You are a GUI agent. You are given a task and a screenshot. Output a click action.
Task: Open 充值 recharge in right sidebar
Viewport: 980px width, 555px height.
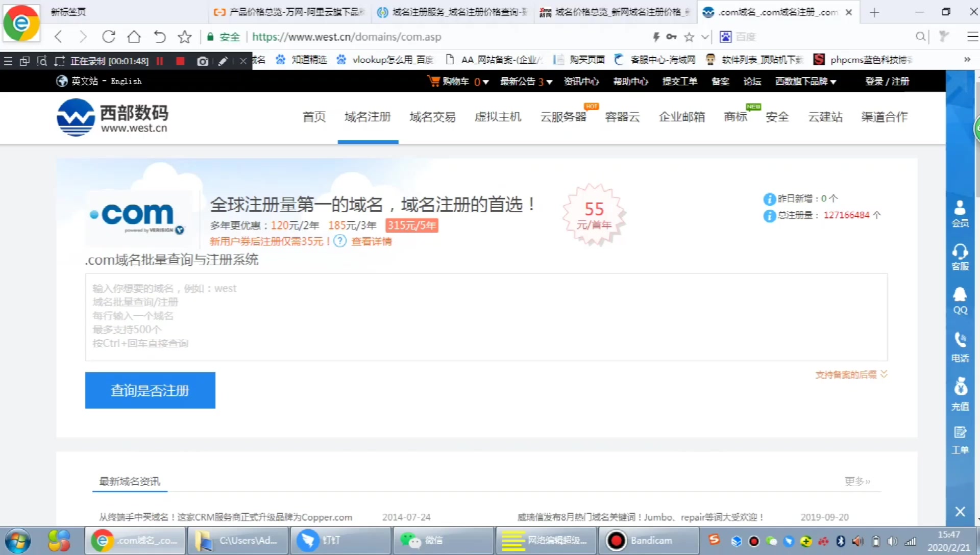(960, 394)
